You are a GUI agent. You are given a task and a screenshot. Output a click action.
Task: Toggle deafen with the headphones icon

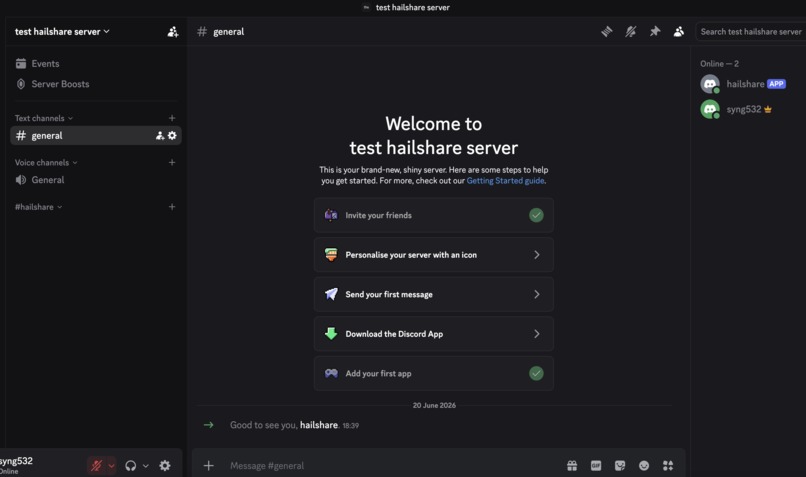pos(131,466)
